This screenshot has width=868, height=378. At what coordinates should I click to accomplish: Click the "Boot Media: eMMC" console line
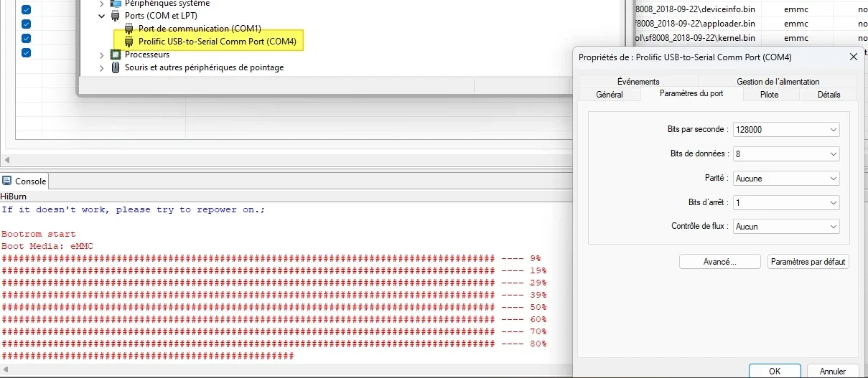point(47,246)
